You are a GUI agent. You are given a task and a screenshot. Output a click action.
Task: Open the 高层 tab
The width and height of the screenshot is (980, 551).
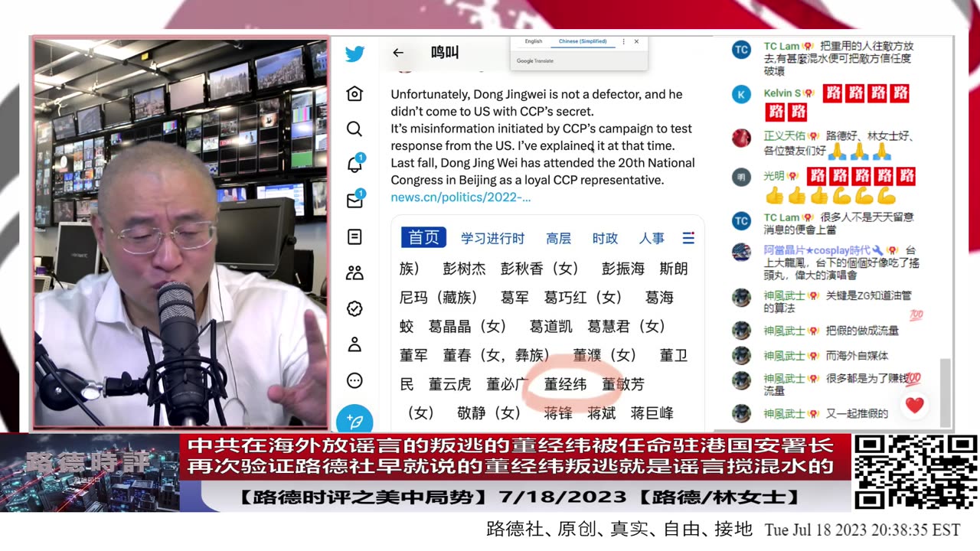pyautogui.click(x=558, y=238)
